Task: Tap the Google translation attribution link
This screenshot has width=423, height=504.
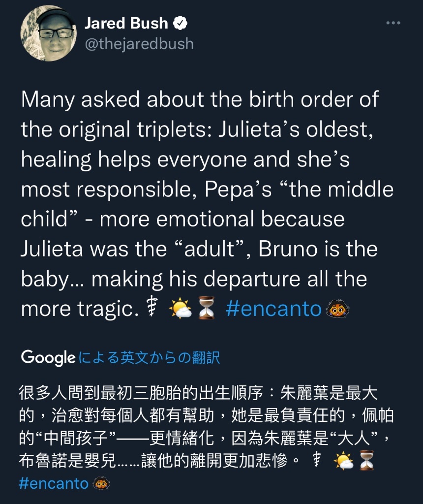Action: coord(149,357)
